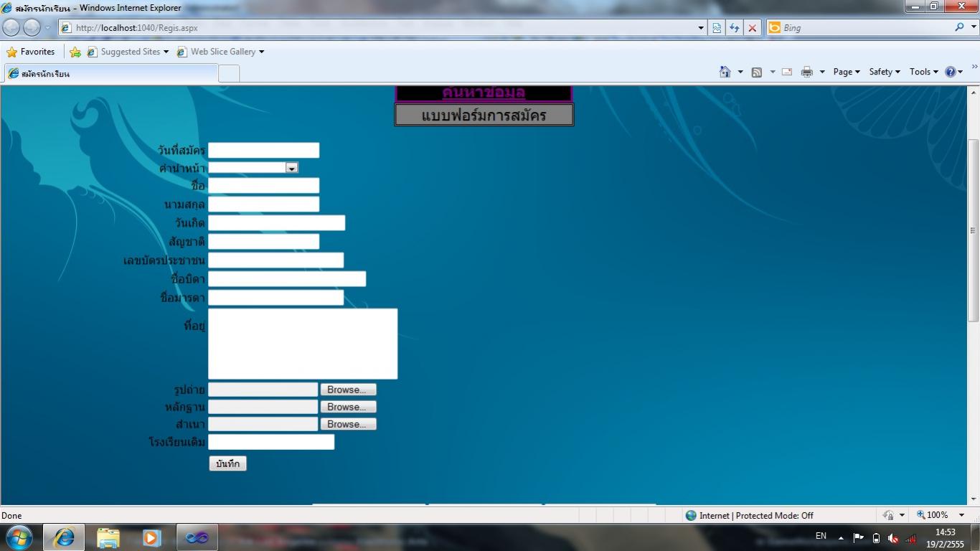Click the ชื่อ input field
Image resolution: width=980 pixels, height=551 pixels.
click(263, 186)
